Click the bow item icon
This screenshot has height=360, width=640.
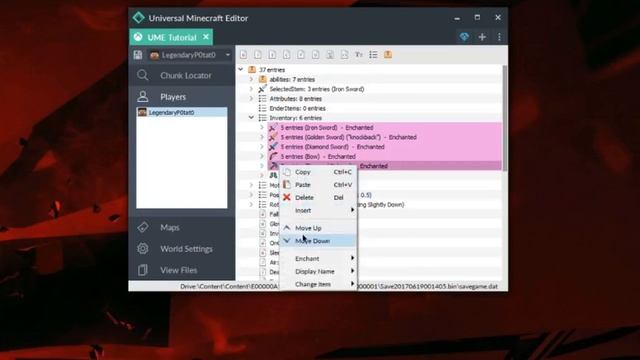tap(273, 156)
